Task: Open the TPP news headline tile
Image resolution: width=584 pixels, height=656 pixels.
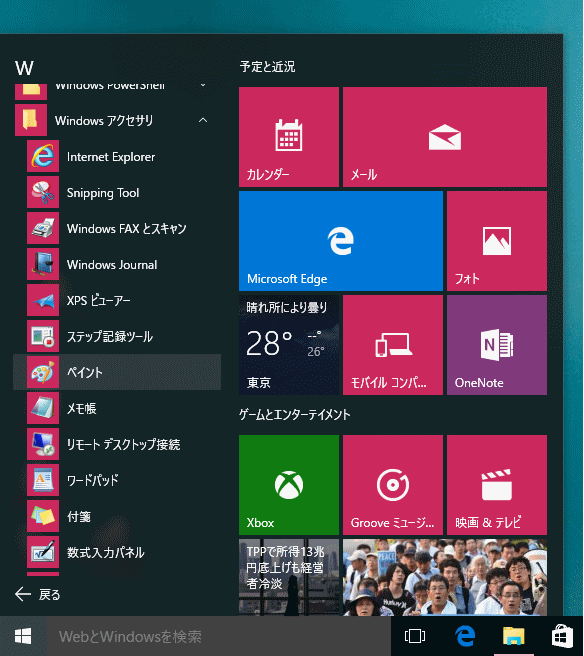Action: coord(289,577)
